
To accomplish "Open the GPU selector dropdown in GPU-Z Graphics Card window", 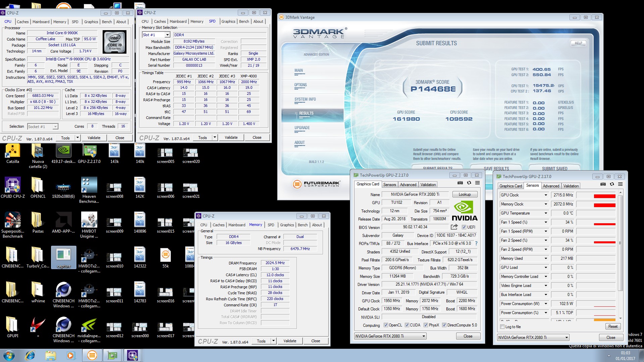I will [390, 336].
